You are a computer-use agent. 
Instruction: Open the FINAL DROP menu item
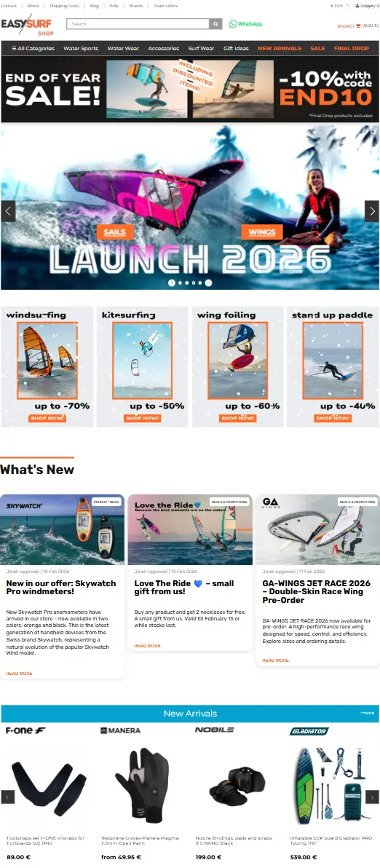[x=351, y=48]
